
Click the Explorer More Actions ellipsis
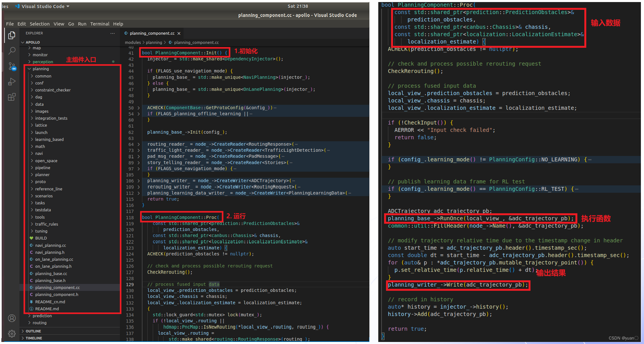point(113,33)
